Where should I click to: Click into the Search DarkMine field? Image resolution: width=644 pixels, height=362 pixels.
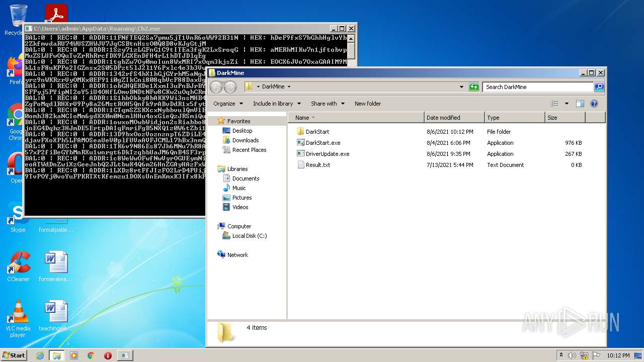coord(538,87)
